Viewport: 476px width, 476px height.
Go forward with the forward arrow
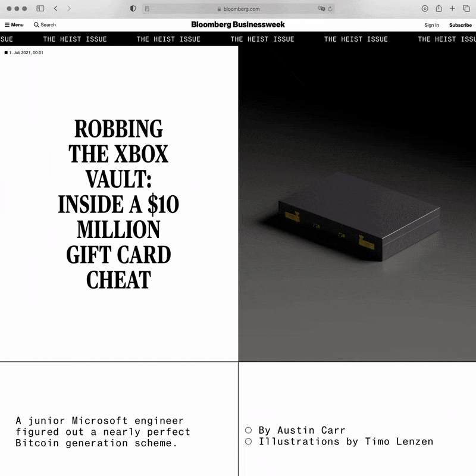pyautogui.click(x=69, y=8)
